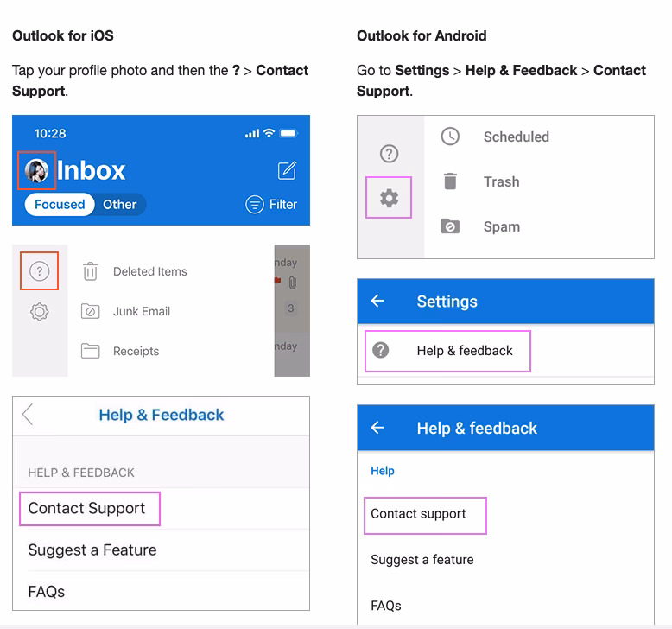Click the Android settings gear icon

389,198
